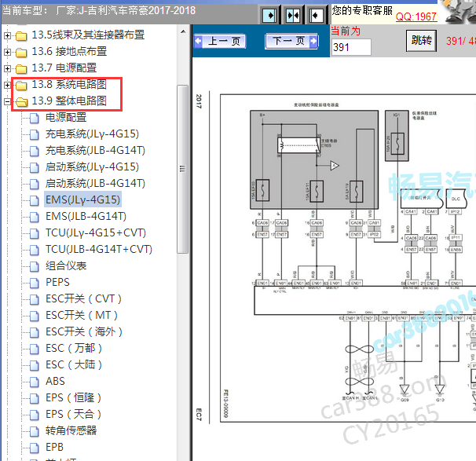Click document icon beside ABS

coord(35,382)
